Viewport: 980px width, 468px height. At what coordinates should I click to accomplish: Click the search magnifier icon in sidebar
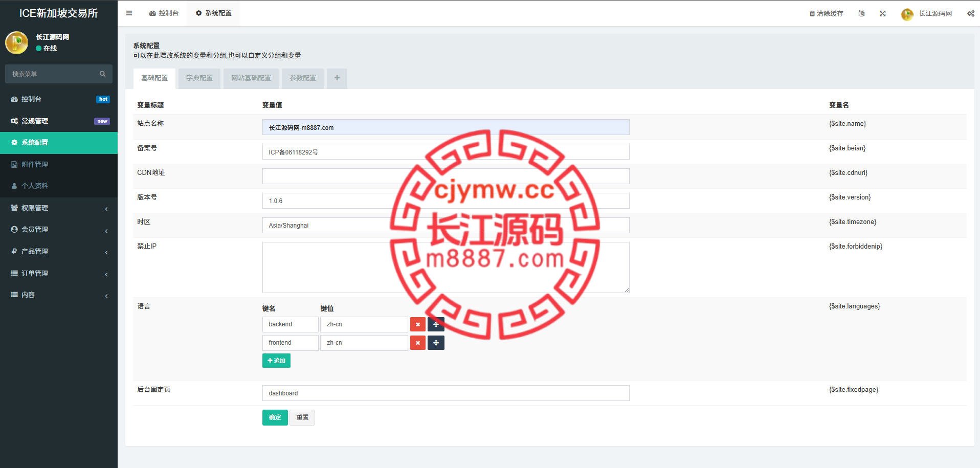pos(102,74)
